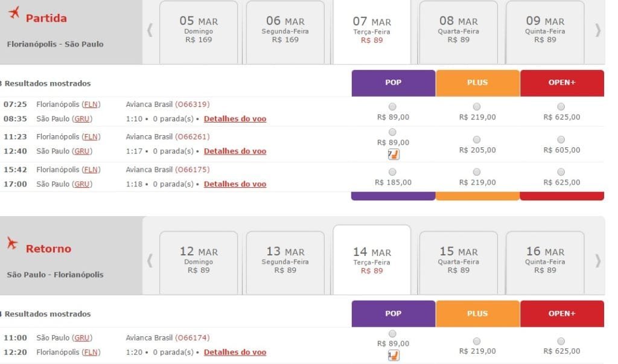The image size is (618, 364).
Task: Show later return dates with right arrow
Action: tap(598, 261)
